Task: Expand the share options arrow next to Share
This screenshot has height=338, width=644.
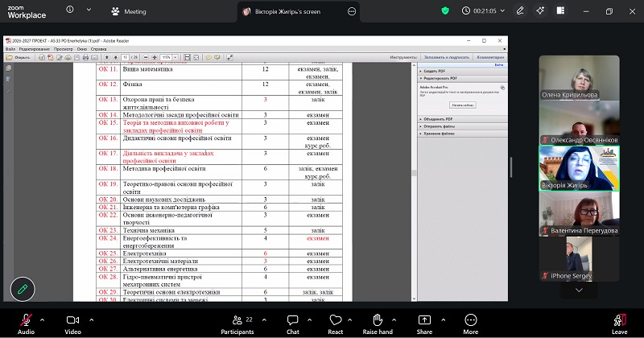Action: (x=442, y=319)
